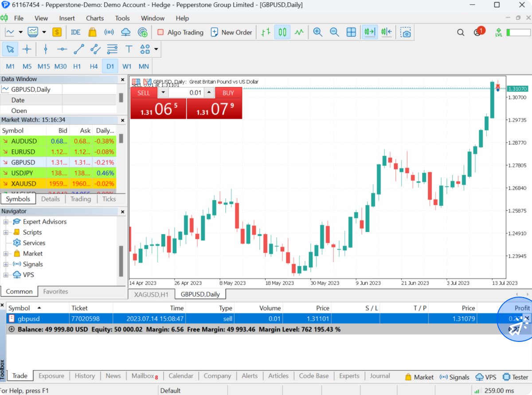Open the Market shopping bag icon in toolbar

coord(92,32)
